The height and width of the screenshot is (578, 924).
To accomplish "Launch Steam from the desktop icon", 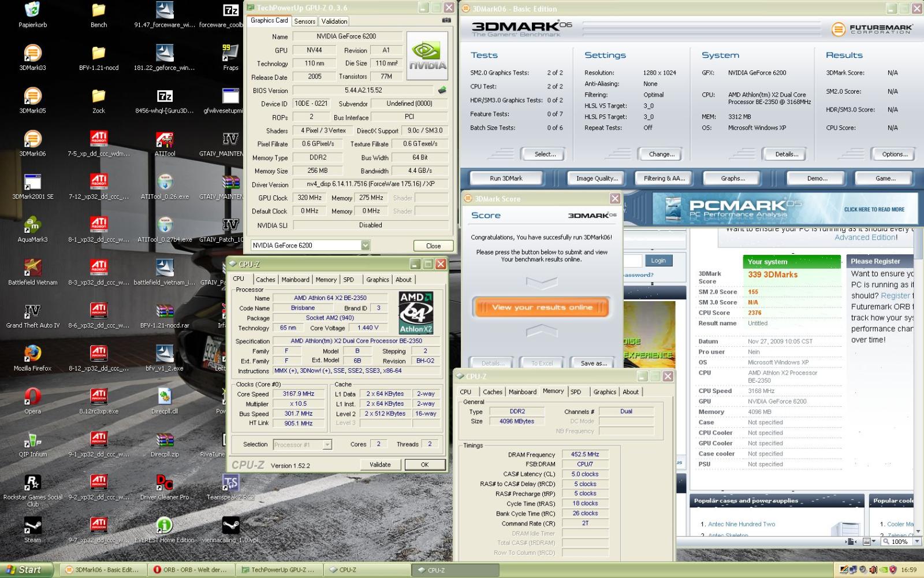I will point(32,525).
